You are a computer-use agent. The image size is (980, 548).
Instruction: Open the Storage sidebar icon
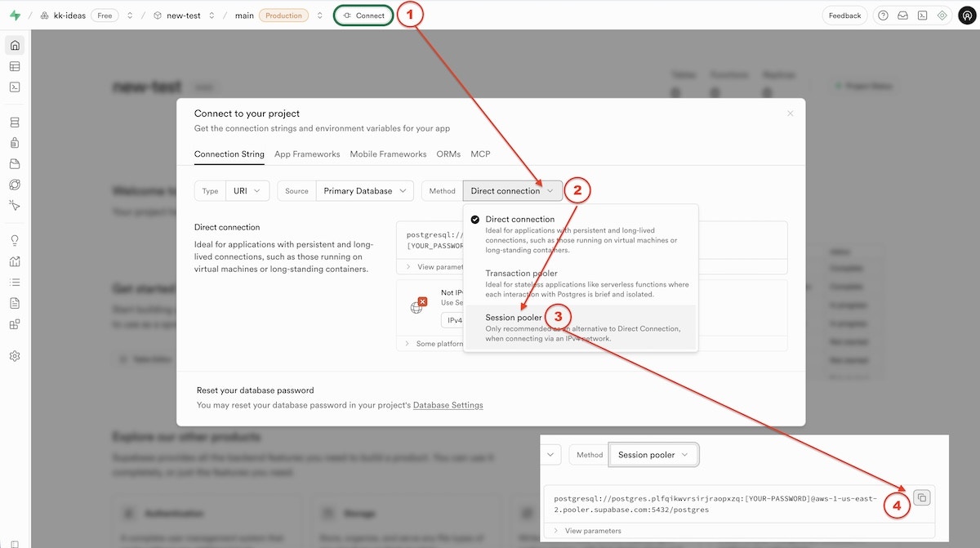pos(15,163)
